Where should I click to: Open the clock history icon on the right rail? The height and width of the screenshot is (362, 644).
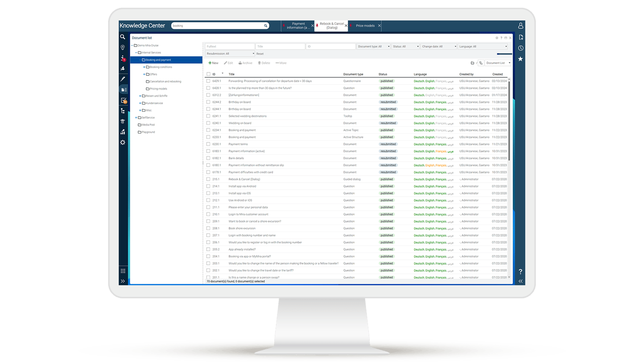click(x=520, y=48)
